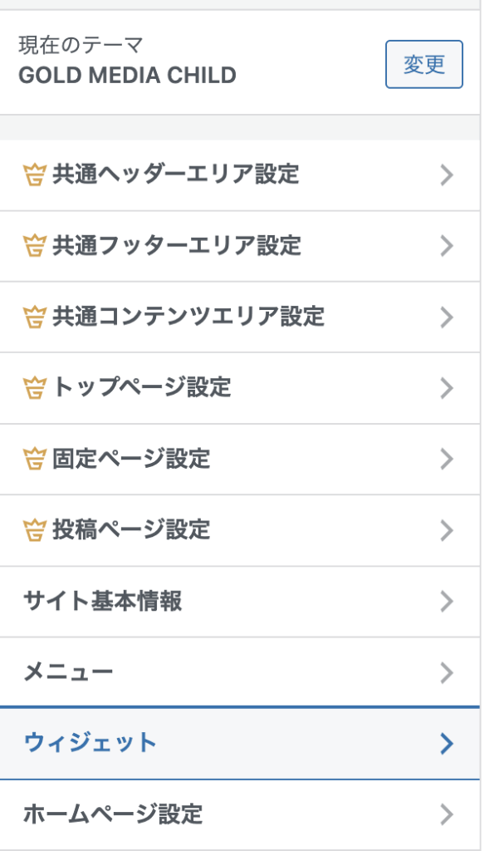Expand chevron for 共通コンテンツエリア設定

pyautogui.click(x=447, y=317)
